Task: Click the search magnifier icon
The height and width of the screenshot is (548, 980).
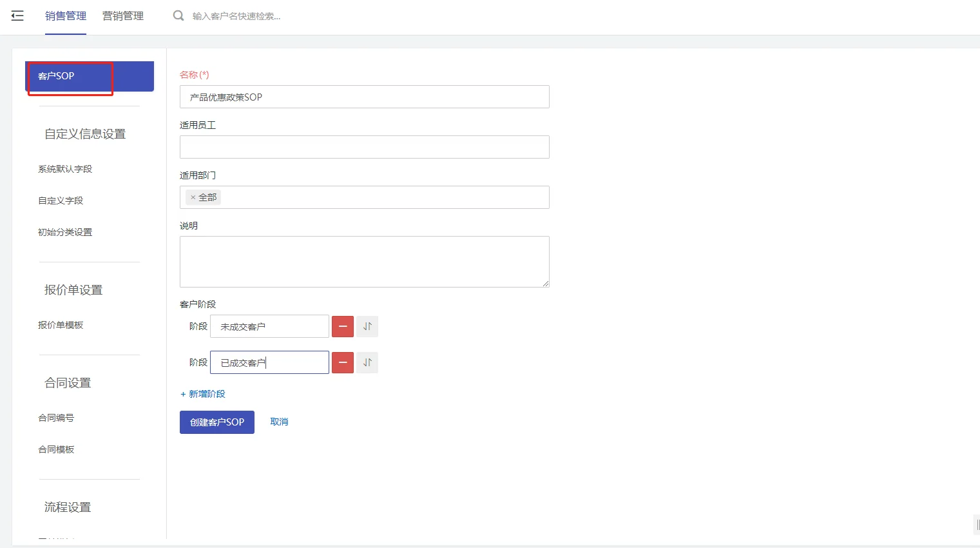Action: click(178, 15)
